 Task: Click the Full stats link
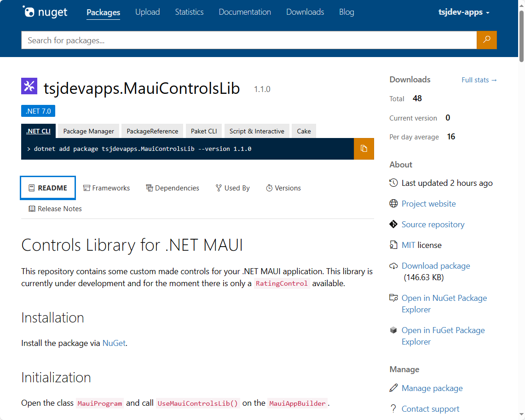tap(479, 80)
